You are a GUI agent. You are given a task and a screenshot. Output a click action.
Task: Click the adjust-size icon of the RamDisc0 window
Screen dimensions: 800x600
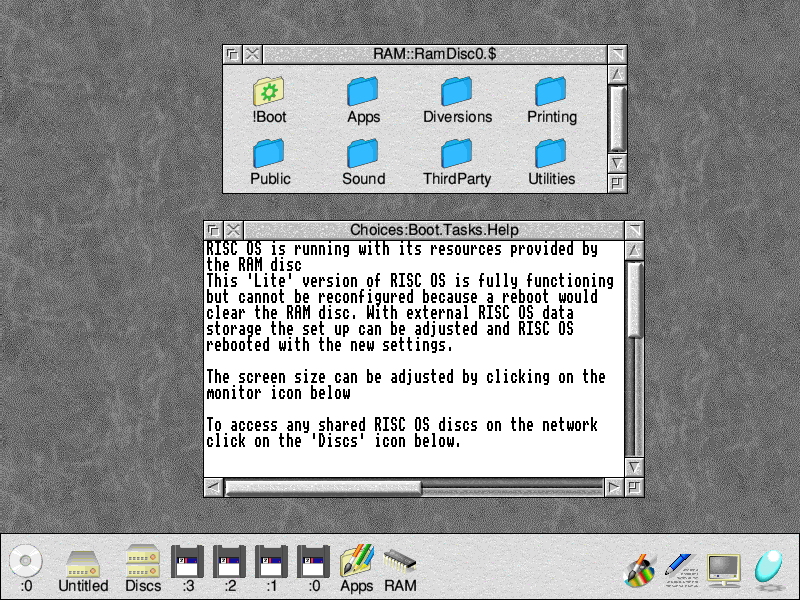point(617,183)
